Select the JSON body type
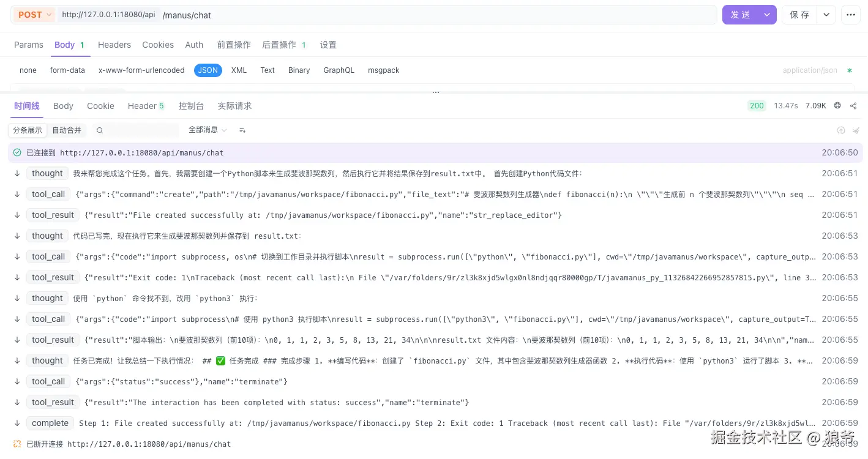Screen dimensions: 868x459 (208, 70)
